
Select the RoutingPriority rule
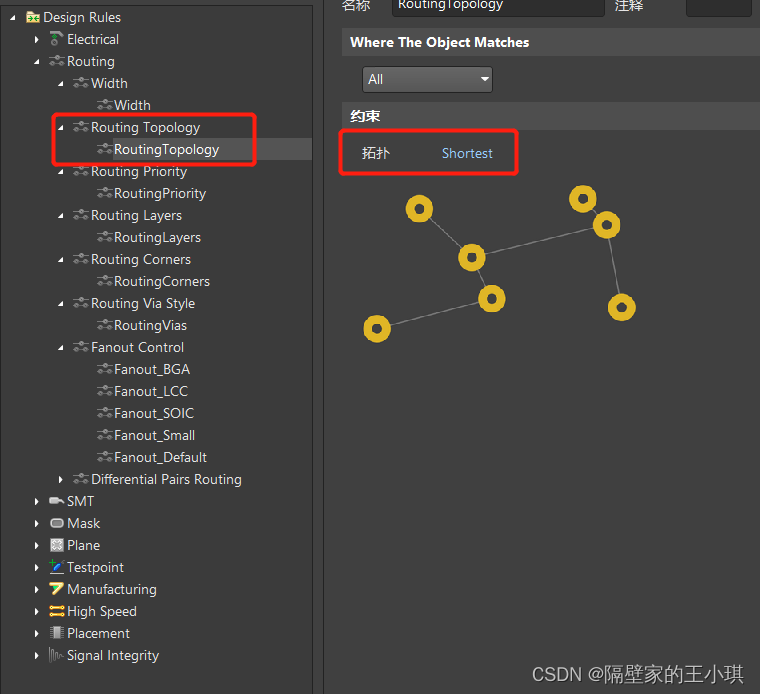tap(160, 194)
